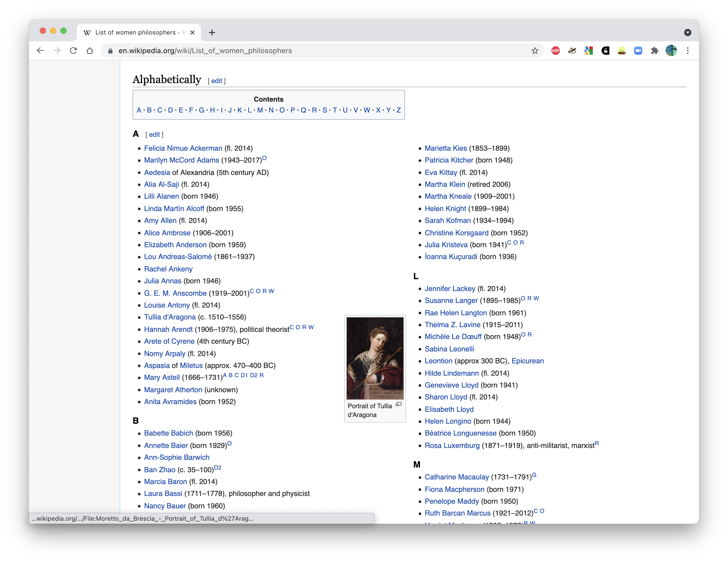Open the Zoom extension icon

coord(638,51)
